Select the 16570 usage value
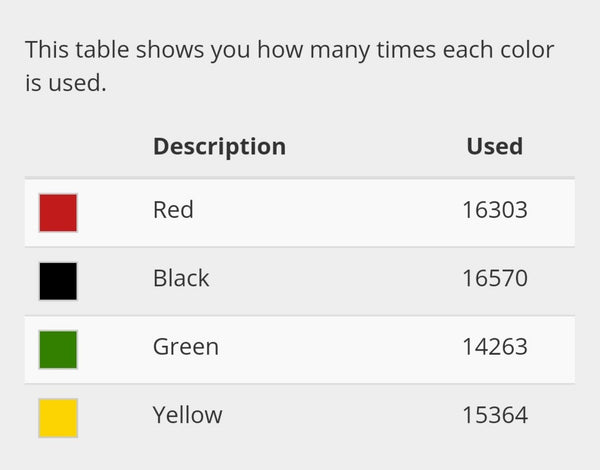Image resolution: width=600 pixels, height=470 pixels. tap(494, 278)
